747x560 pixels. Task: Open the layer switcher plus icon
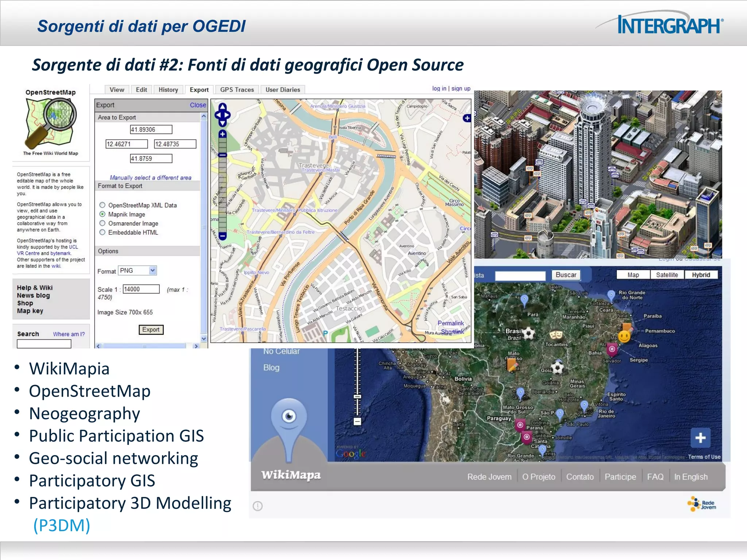pyautogui.click(x=467, y=118)
